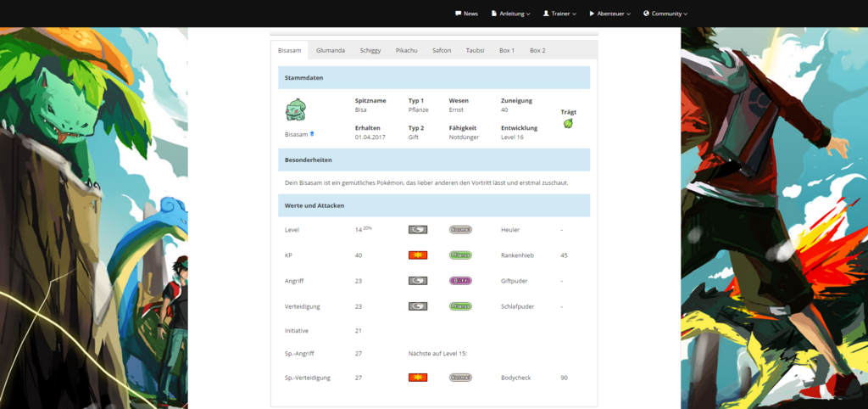Screen dimensions: 868x409
Task: Click the Werte und Attacken section header
Action: coord(434,205)
